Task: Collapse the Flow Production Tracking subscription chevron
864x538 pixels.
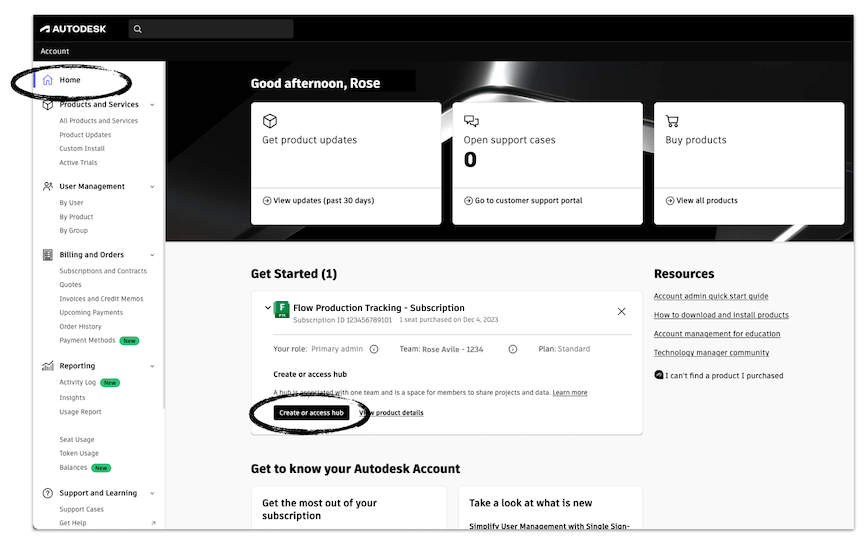Action: click(268, 308)
